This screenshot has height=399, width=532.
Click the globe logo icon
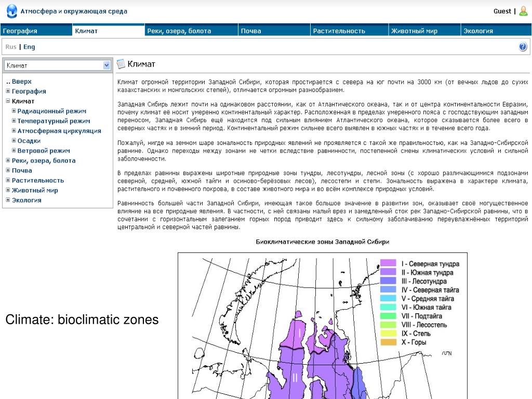click(x=11, y=11)
